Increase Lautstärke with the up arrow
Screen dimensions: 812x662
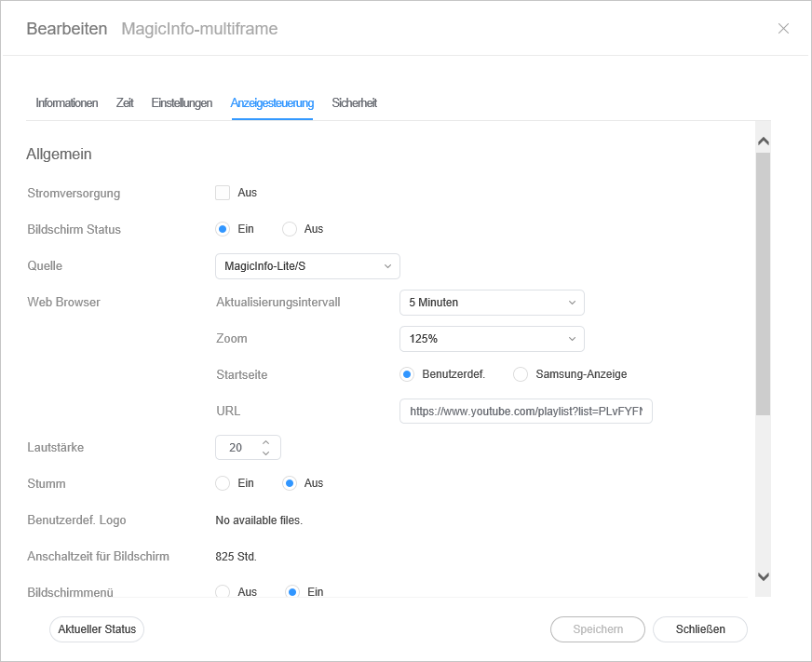[266, 442]
